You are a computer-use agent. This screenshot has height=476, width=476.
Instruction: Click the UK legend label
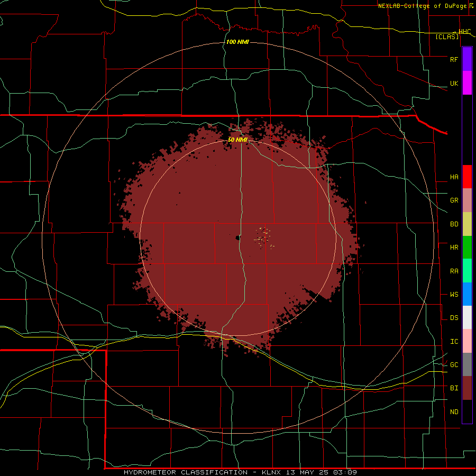coord(454,83)
